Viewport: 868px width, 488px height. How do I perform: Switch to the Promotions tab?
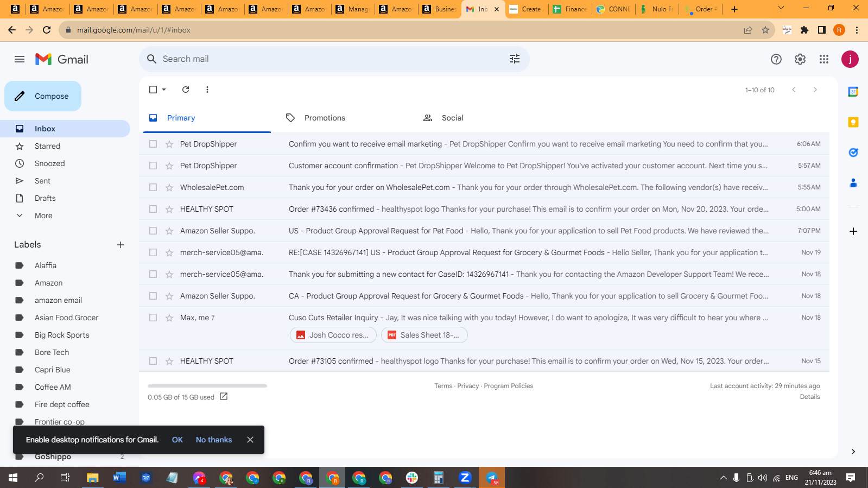(344, 118)
